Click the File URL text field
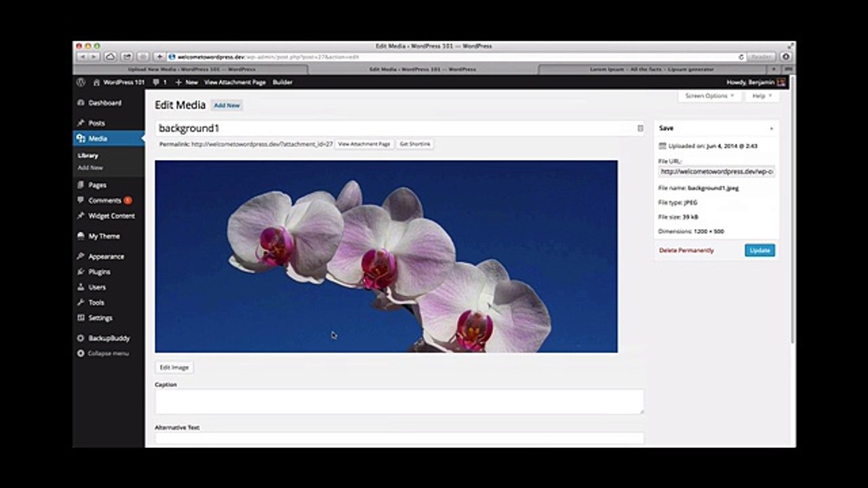 click(x=717, y=171)
